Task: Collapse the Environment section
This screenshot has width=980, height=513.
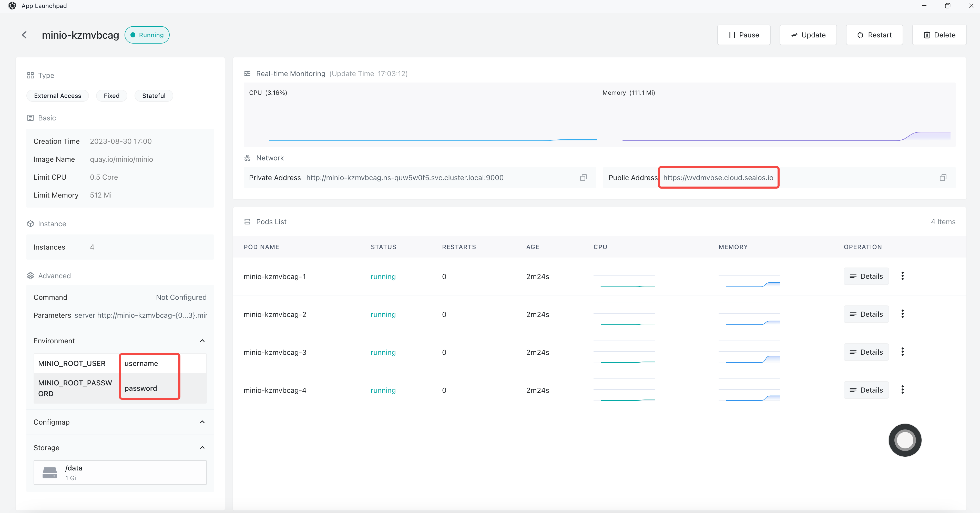Action: pos(202,341)
